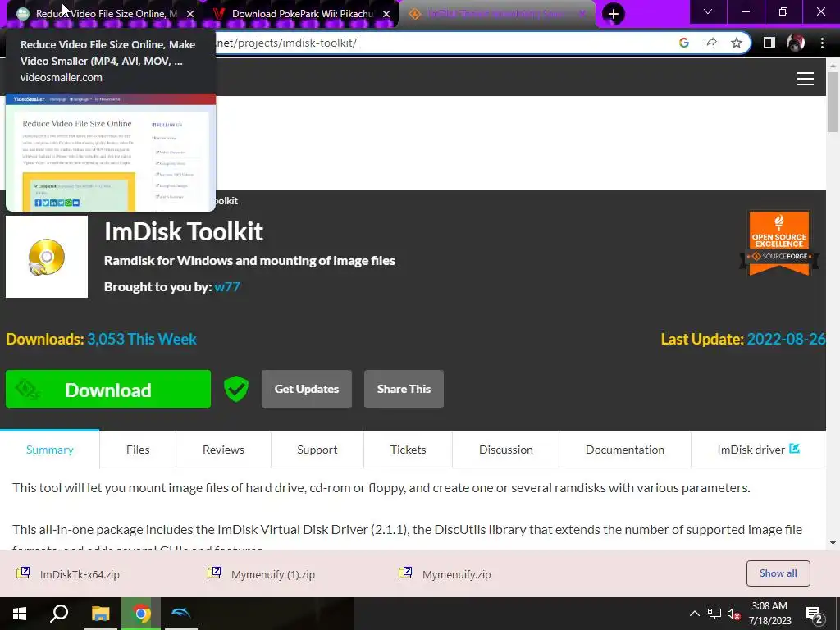Click the ImDisk Toolkit project logo
Viewport: 840px width, 630px height.
(47, 257)
